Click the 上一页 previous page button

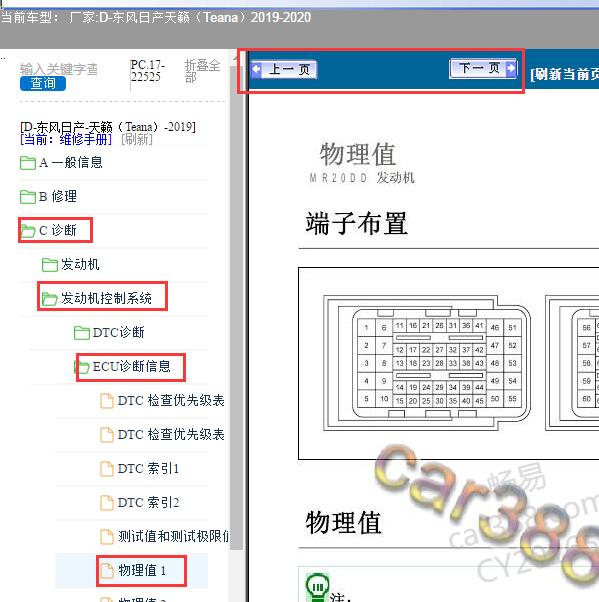284,69
